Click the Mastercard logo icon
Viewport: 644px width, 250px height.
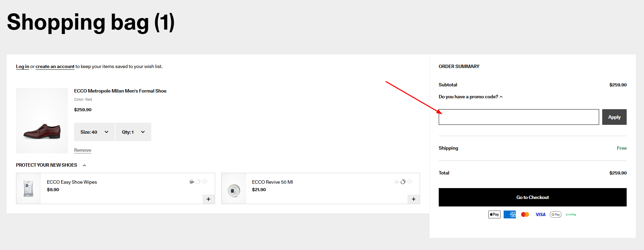(525, 214)
